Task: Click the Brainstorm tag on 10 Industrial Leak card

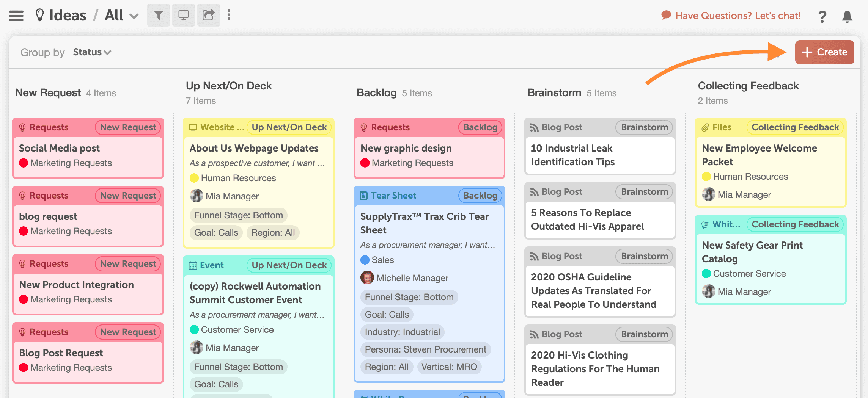Action: tap(644, 127)
